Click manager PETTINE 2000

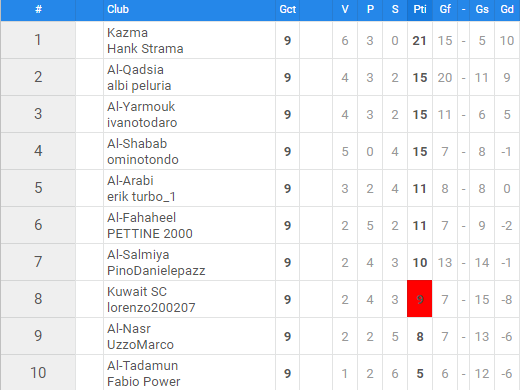click(x=150, y=234)
